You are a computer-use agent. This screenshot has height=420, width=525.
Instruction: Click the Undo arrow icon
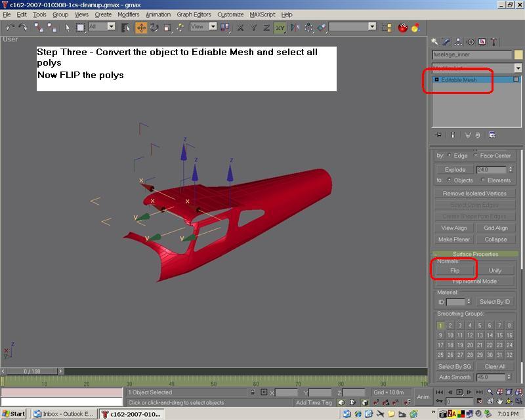pos(10,28)
